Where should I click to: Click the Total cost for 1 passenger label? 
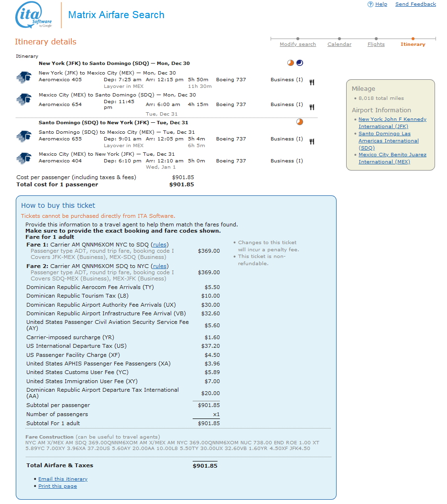pyautogui.click(x=57, y=184)
